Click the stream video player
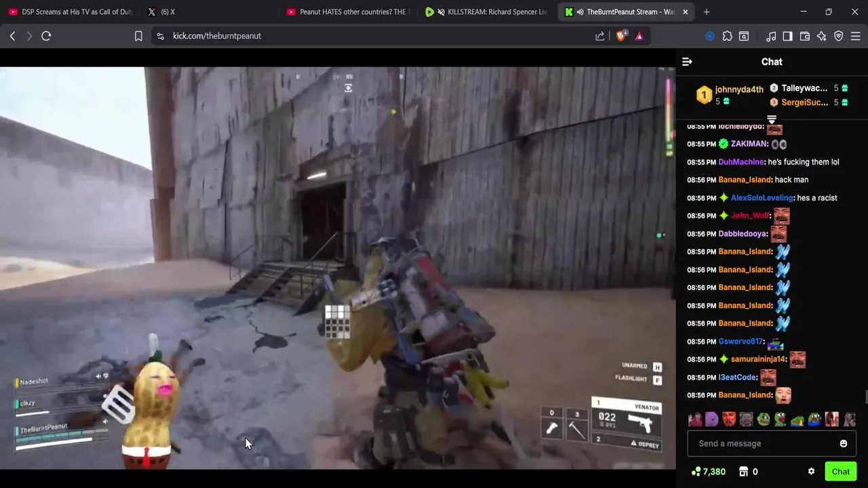 tap(338, 268)
